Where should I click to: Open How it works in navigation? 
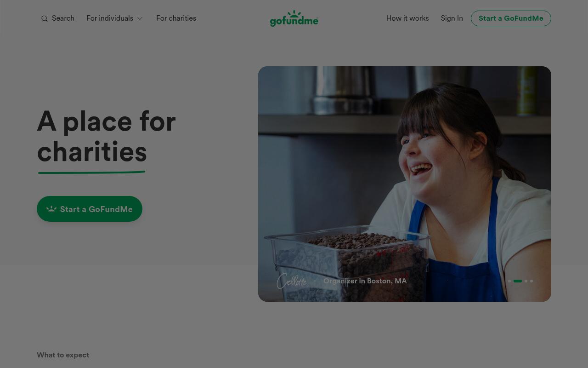(x=407, y=18)
